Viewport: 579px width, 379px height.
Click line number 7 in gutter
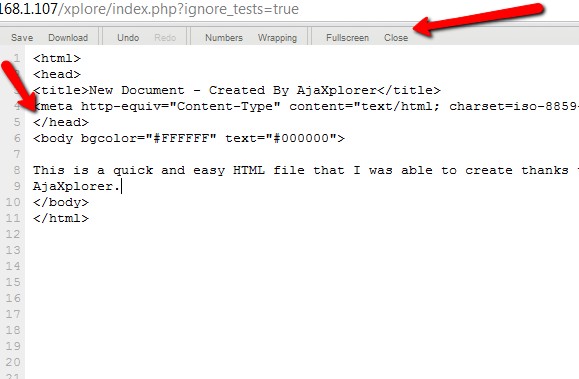click(x=17, y=154)
